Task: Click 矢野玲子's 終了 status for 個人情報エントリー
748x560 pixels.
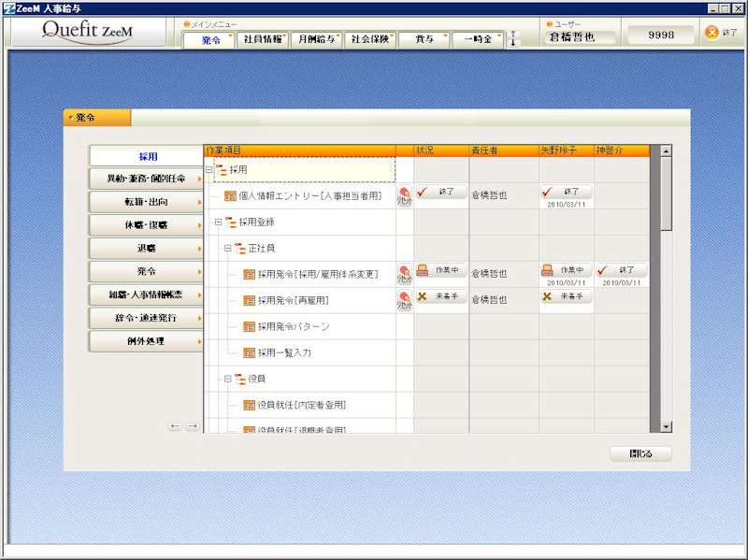Action: pyautogui.click(x=567, y=192)
